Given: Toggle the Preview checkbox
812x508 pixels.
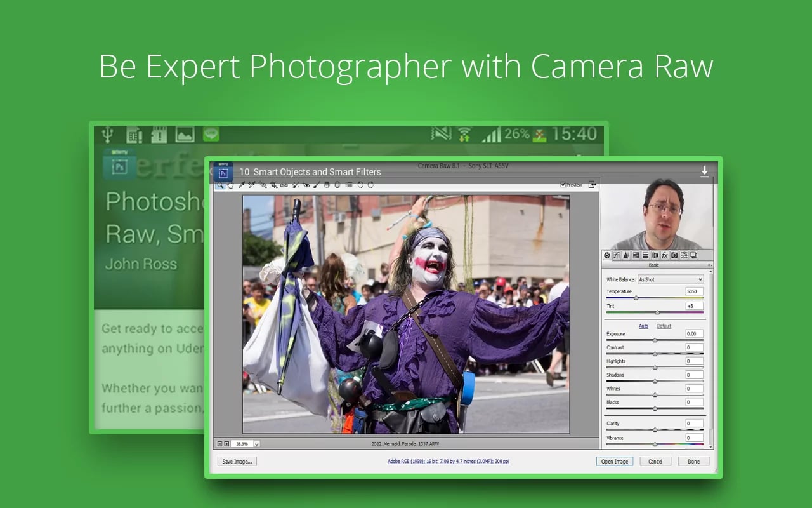Looking at the screenshot, I should coord(563,185).
